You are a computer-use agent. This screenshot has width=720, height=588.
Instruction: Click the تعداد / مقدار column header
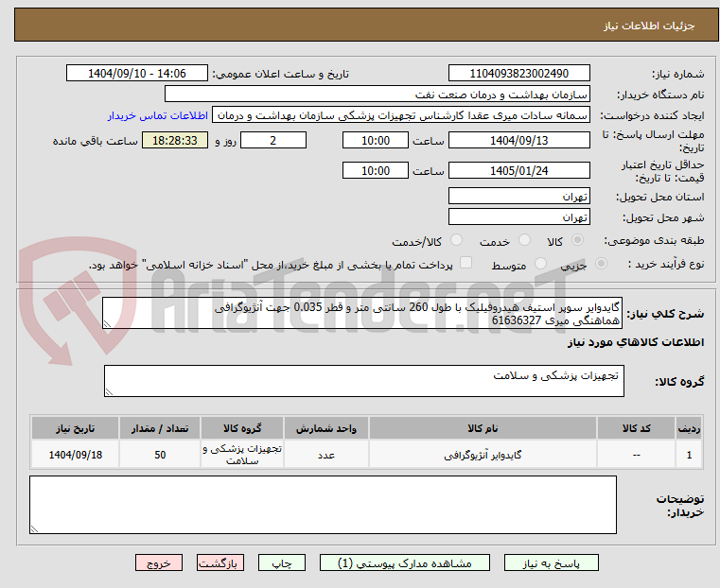pyautogui.click(x=160, y=428)
